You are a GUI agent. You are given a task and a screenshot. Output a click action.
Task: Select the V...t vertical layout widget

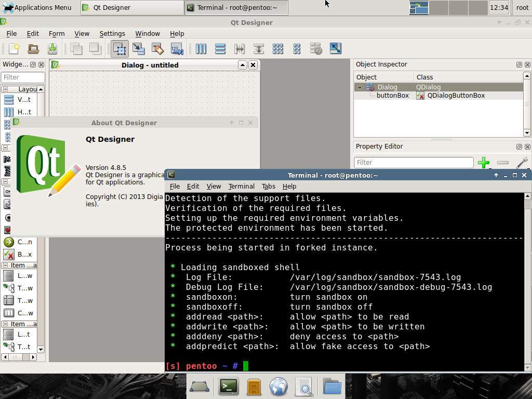pos(19,99)
